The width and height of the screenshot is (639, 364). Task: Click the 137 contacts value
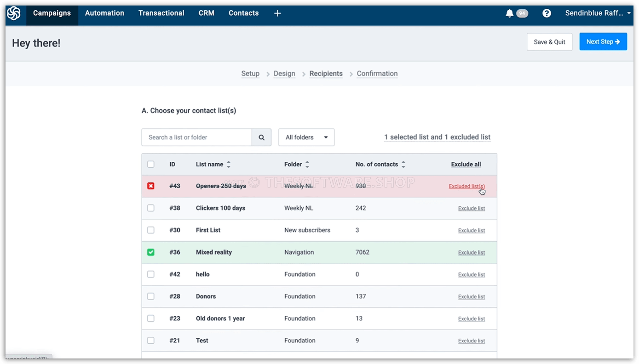click(x=361, y=296)
